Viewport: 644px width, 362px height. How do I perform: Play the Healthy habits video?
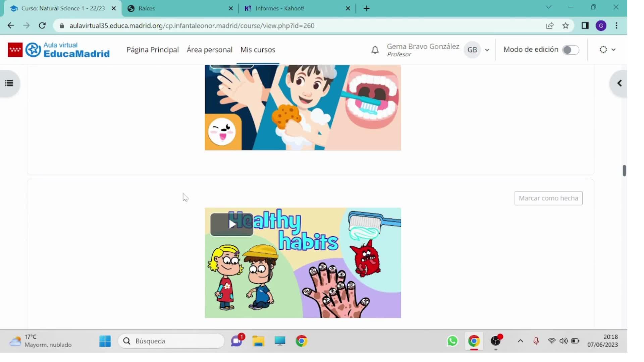[x=232, y=224]
